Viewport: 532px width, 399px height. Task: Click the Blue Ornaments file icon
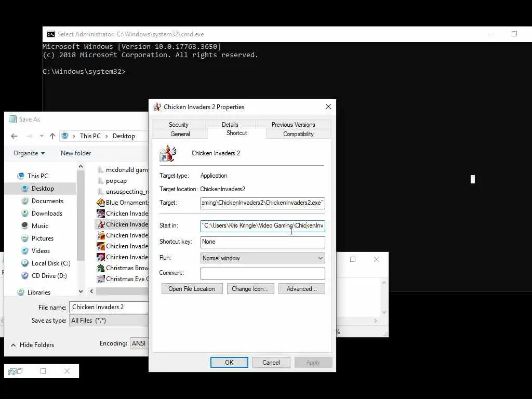coord(101,203)
